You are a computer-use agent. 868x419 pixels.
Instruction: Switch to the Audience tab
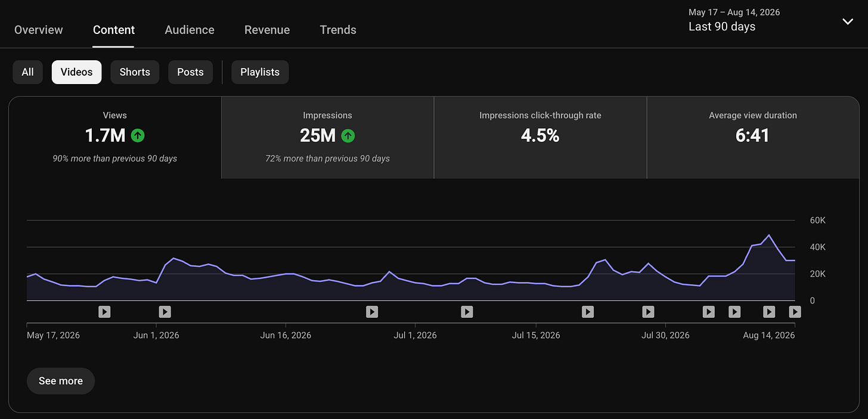(x=190, y=30)
